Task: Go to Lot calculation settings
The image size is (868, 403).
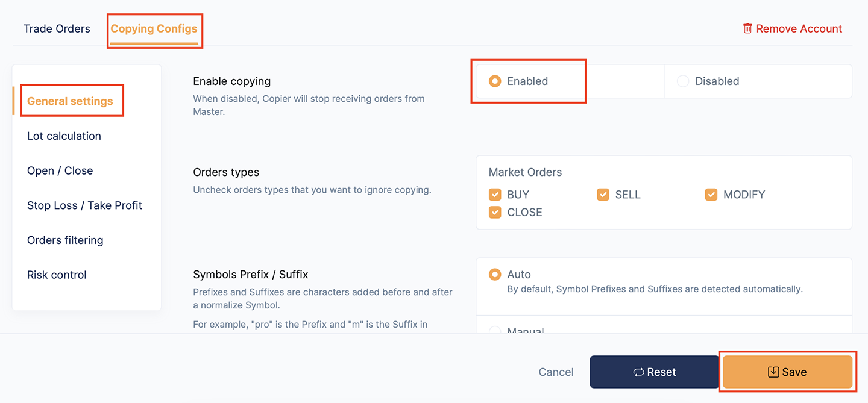Action: tap(64, 136)
